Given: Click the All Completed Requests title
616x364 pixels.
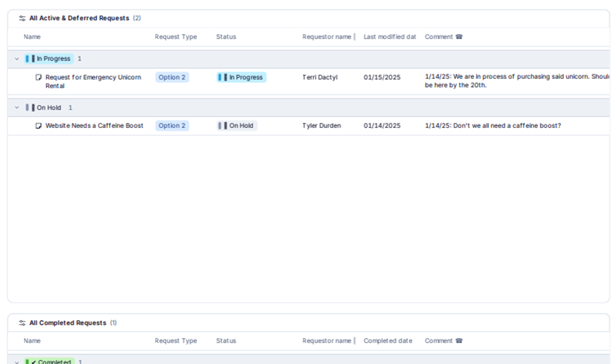Looking at the screenshot, I should (68, 323).
